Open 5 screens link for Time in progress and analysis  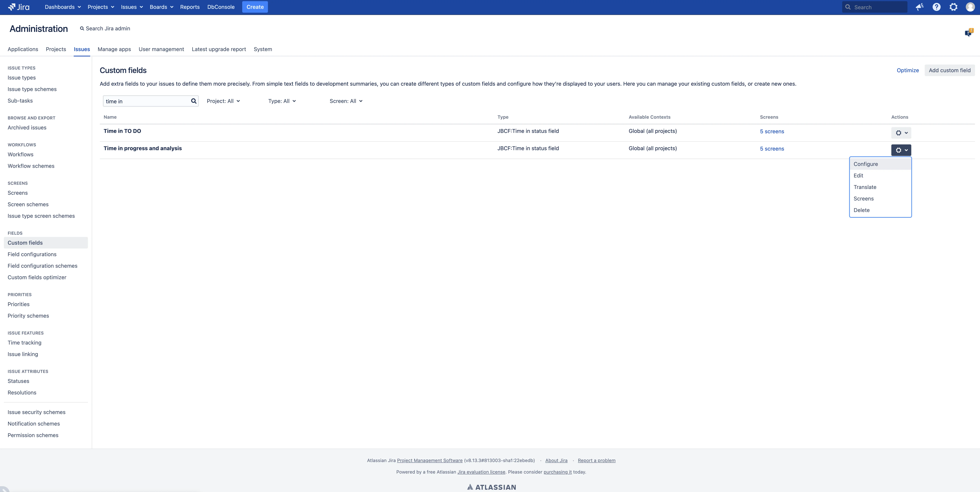772,149
